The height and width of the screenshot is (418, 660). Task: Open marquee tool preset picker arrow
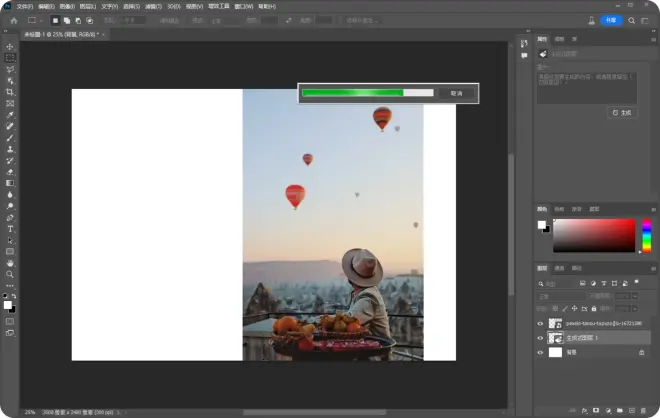tap(41, 21)
